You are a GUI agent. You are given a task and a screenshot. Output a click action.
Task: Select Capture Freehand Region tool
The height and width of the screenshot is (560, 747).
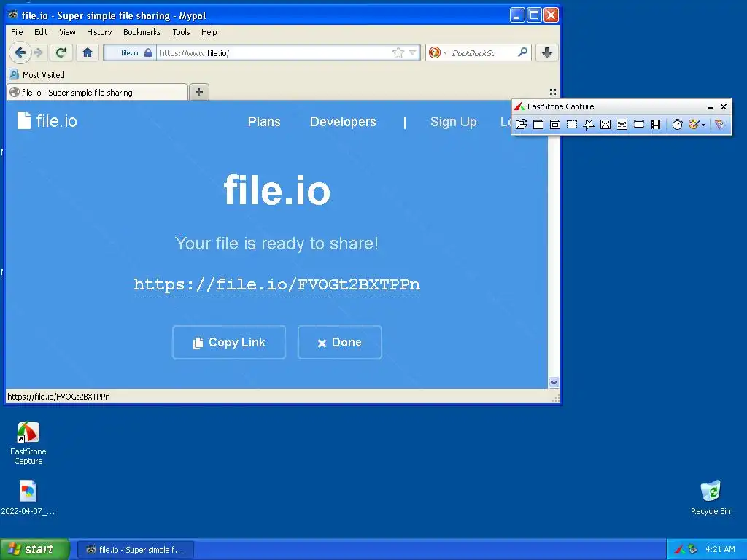[589, 124]
